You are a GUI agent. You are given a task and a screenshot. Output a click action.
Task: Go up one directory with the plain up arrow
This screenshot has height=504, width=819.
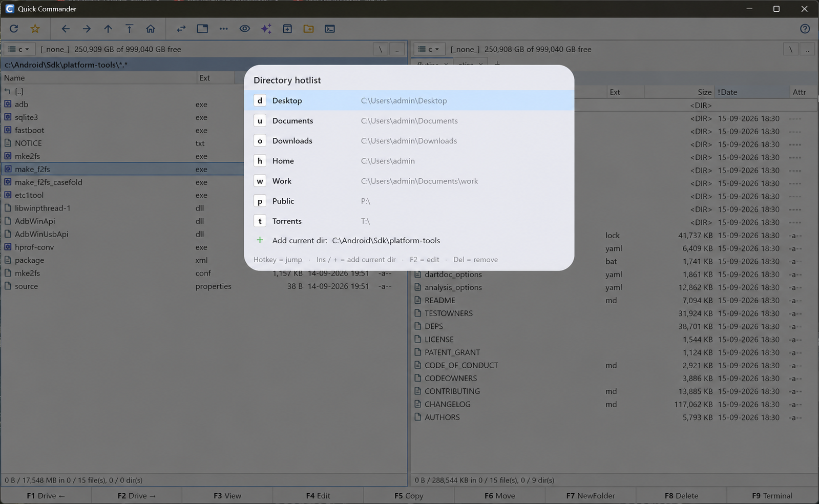coord(108,29)
